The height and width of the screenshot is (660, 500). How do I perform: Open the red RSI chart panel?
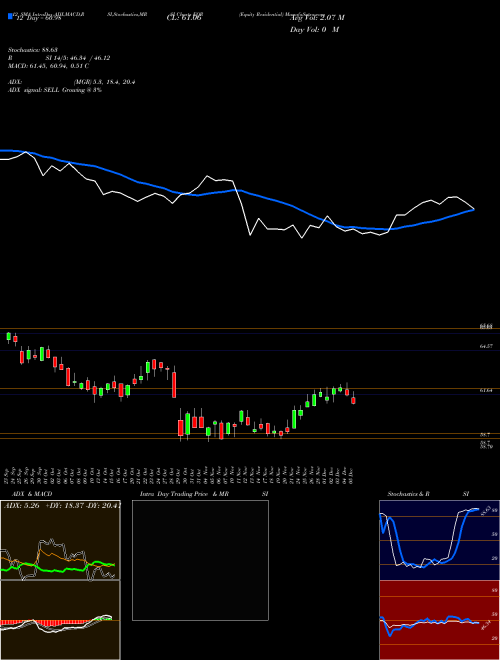[439, 620]
